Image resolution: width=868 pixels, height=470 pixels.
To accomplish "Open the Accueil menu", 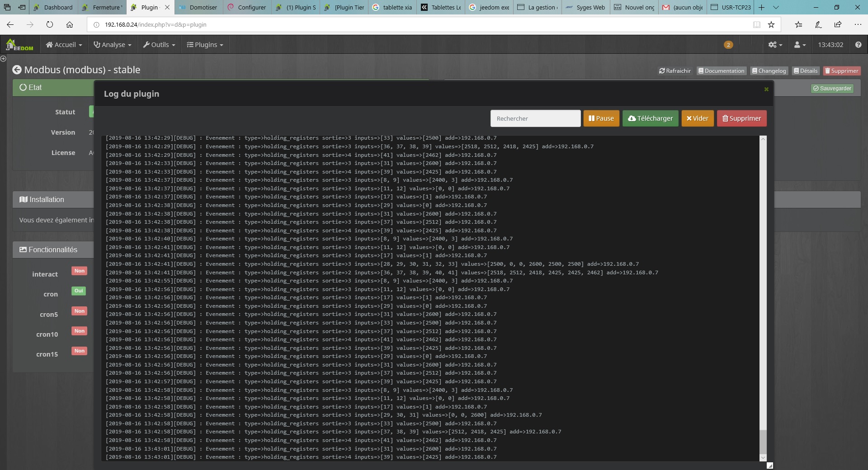I will (x=64, y=45).
